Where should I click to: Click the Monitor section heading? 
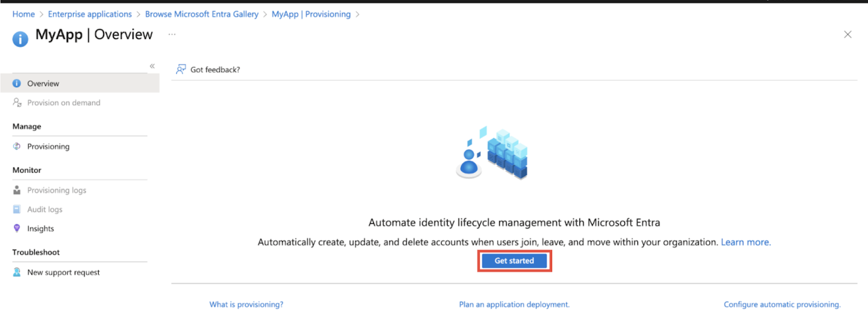coord(27,170)
